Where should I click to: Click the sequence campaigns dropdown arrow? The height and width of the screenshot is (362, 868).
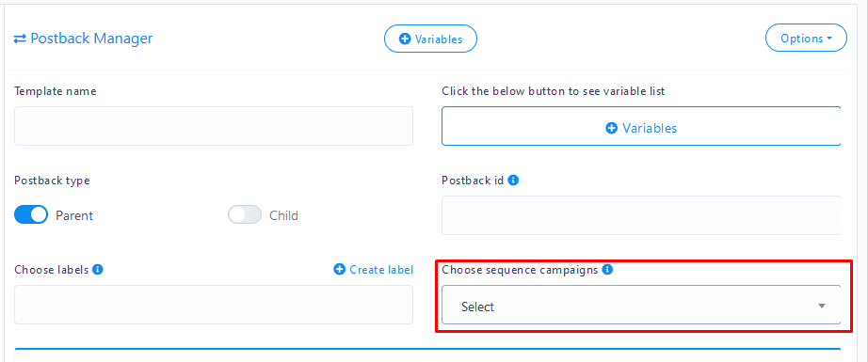click(x=822, y=307)
